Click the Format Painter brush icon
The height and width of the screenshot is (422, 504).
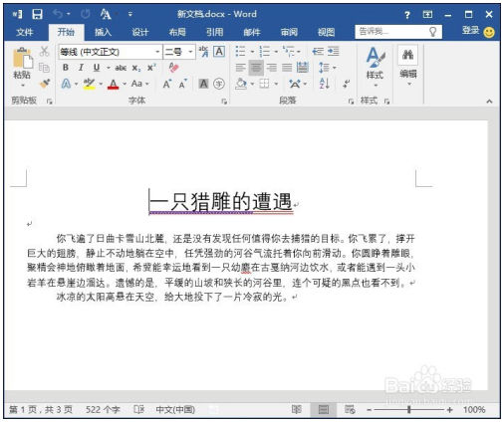pos(45,84)
